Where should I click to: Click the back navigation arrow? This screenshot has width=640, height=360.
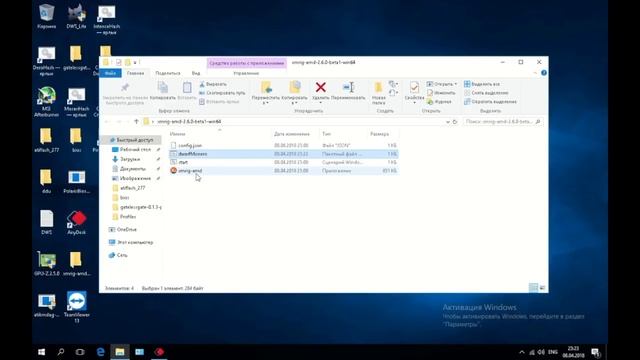click(x=107, y=122)
